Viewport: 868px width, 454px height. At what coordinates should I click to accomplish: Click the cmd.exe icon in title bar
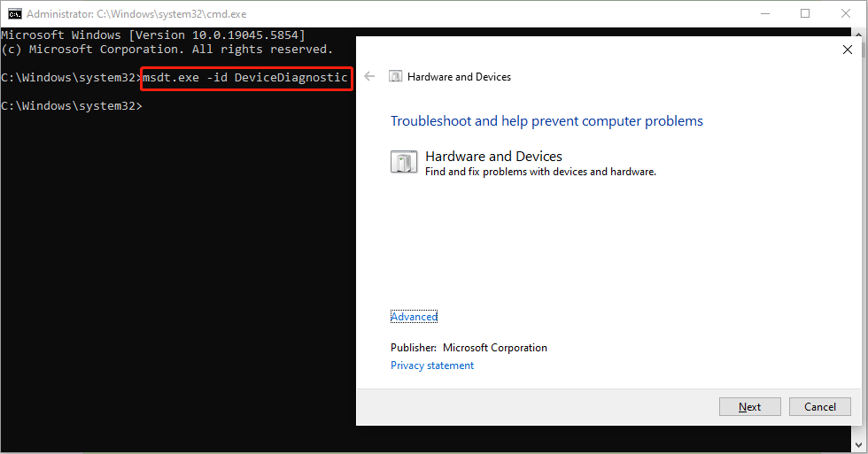click(14, 13)
